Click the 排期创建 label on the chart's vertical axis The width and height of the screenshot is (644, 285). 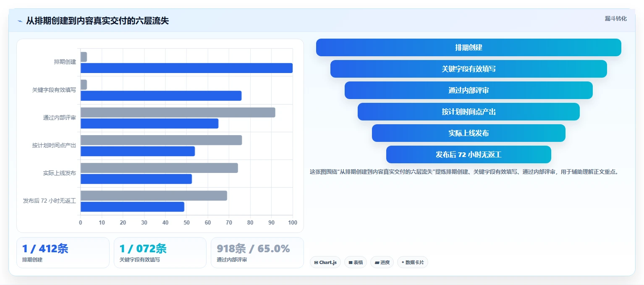click(x=65, y=62)
